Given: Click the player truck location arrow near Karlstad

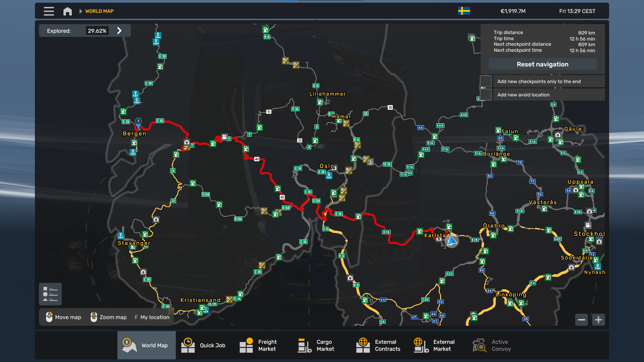Looking at the screenshot, I should 451,240.
